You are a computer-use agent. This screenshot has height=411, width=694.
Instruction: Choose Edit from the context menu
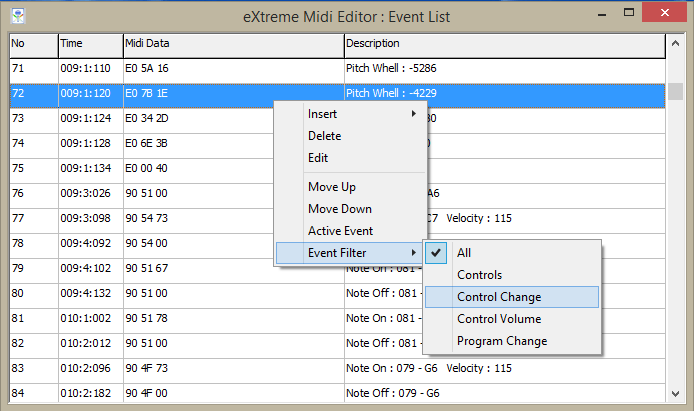tap(350, 158)
